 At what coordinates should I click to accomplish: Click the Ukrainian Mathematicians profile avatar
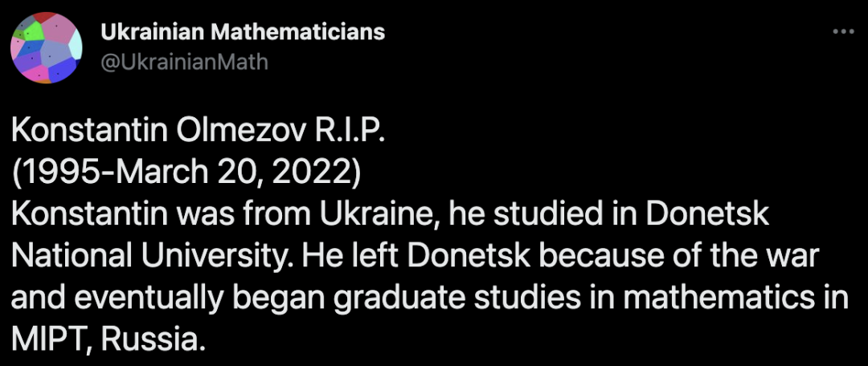[47, 47]
